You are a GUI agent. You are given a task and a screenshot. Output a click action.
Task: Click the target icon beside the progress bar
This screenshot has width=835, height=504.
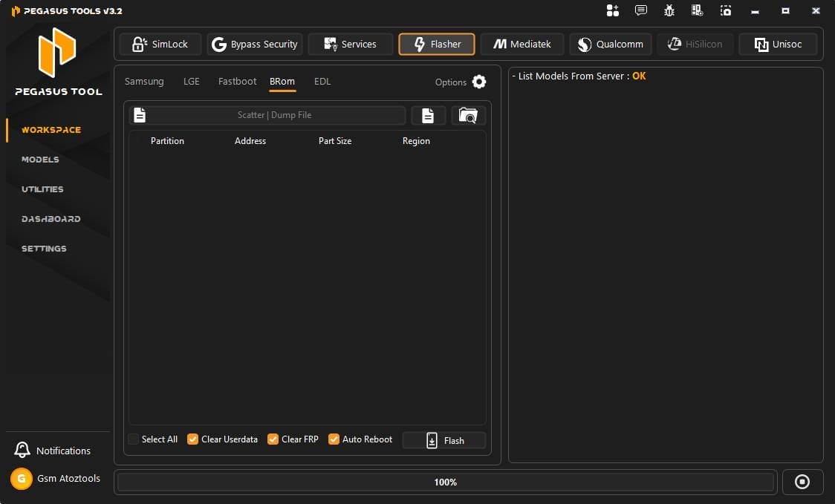click(x=802, y=482)
